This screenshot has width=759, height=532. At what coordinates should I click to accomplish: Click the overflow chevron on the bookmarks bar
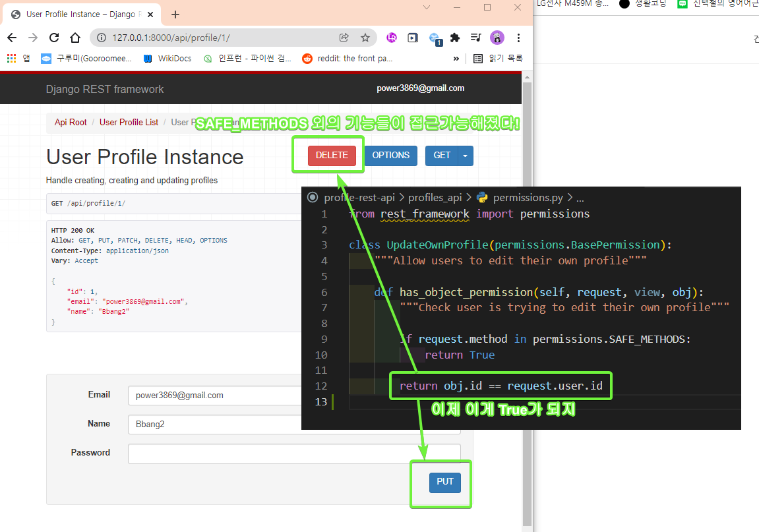pos(456,58)
